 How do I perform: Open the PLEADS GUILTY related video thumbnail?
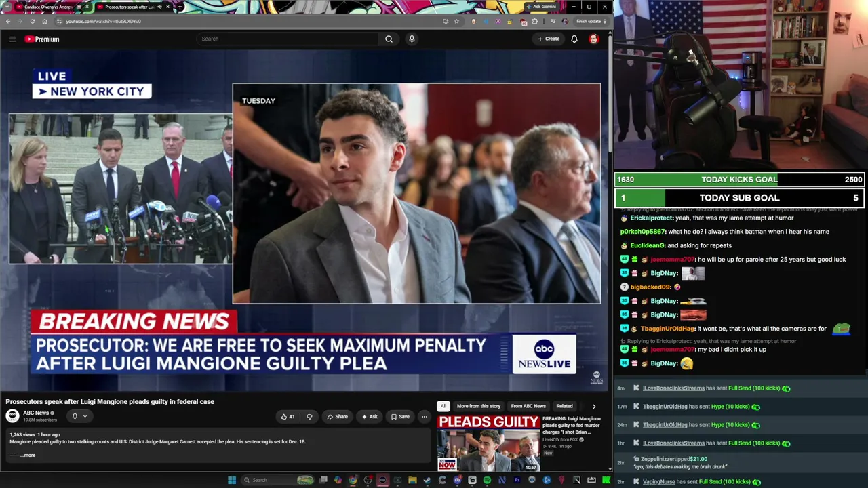pyautogui.click(x=488, y=443)
